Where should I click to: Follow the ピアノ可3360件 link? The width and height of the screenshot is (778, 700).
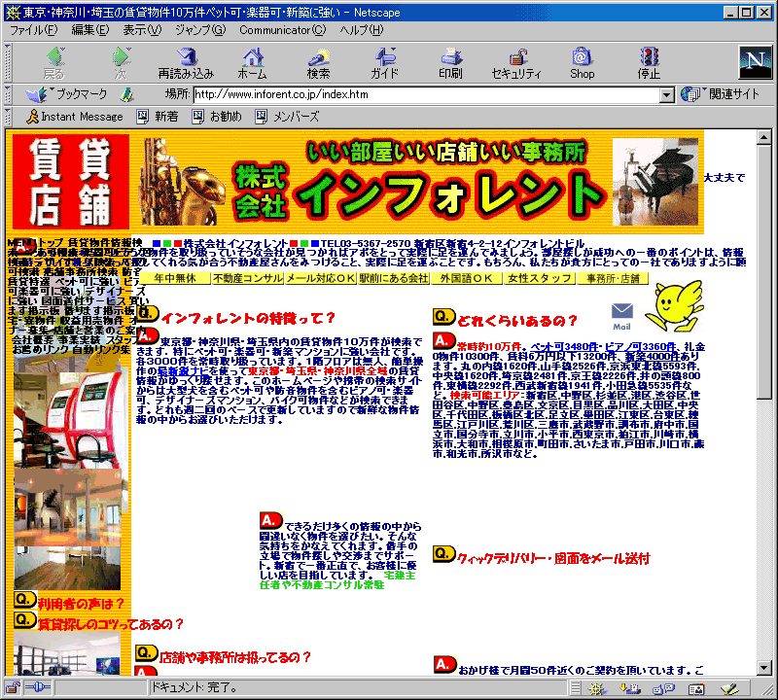(x=640, y=347)
